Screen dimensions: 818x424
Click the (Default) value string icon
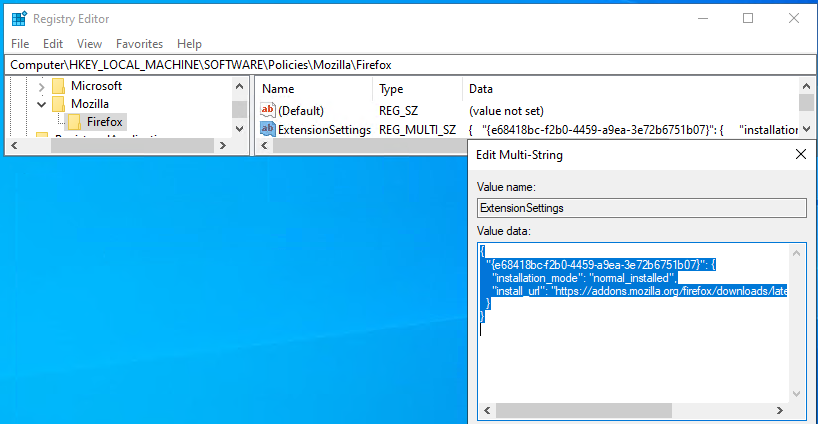[x=268, y=110]
